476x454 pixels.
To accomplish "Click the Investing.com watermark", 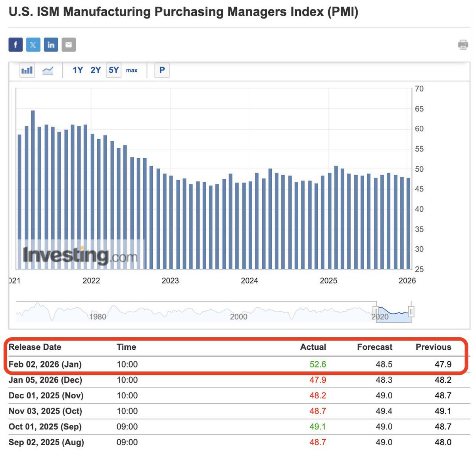I will tap(79, 255).
